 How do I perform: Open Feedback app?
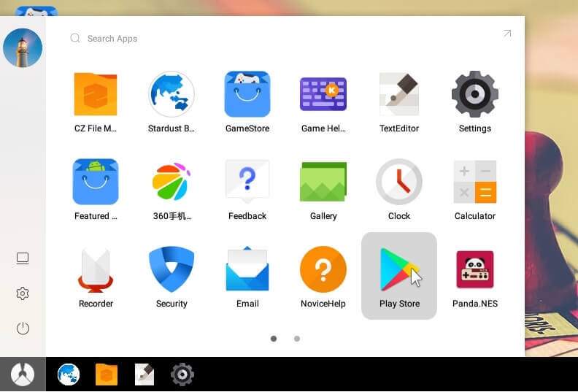tap(247, 182)
